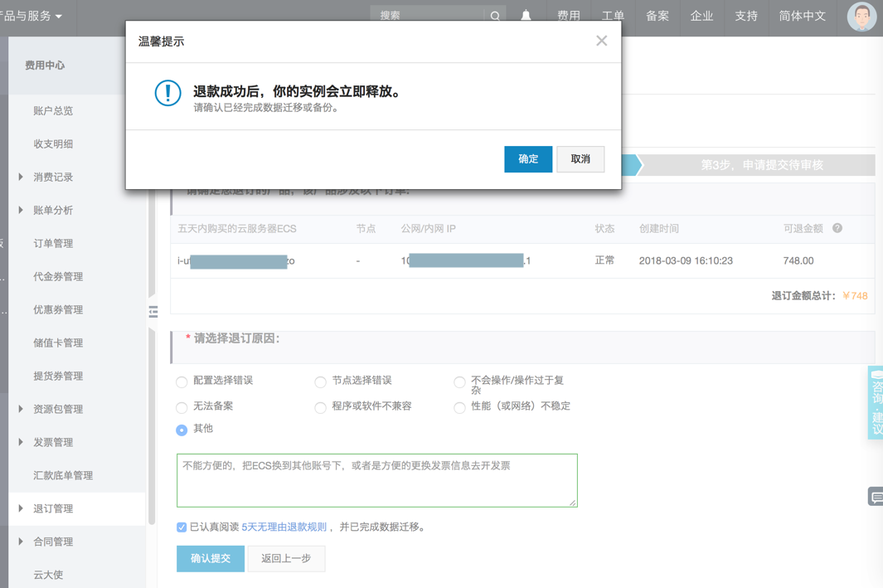
Task: Click refundable amount 748.00 cell
Action: click(x=798, y=260)
